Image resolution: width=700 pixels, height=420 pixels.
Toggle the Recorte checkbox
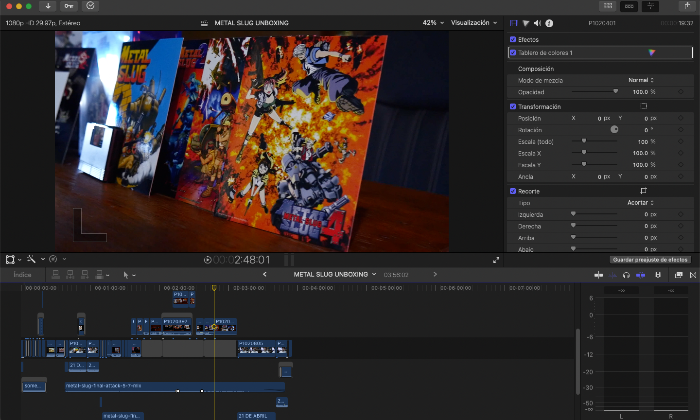click(x=513, y=191)
